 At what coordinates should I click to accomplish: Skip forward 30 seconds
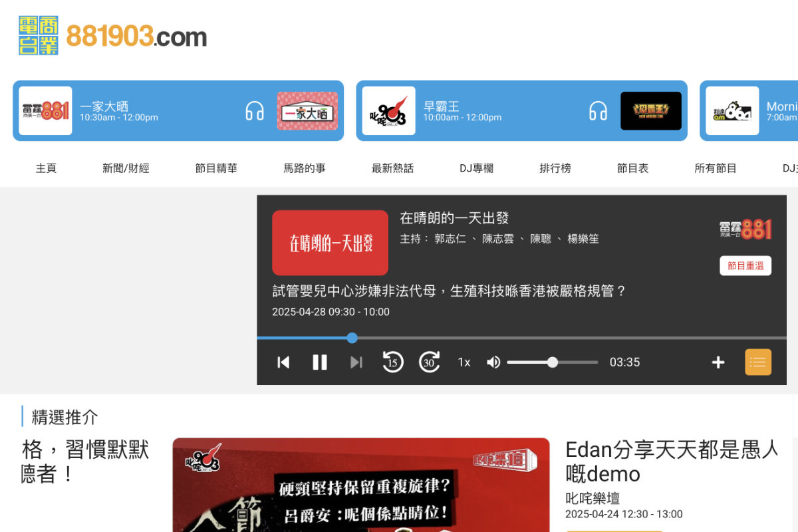point(429,362)
